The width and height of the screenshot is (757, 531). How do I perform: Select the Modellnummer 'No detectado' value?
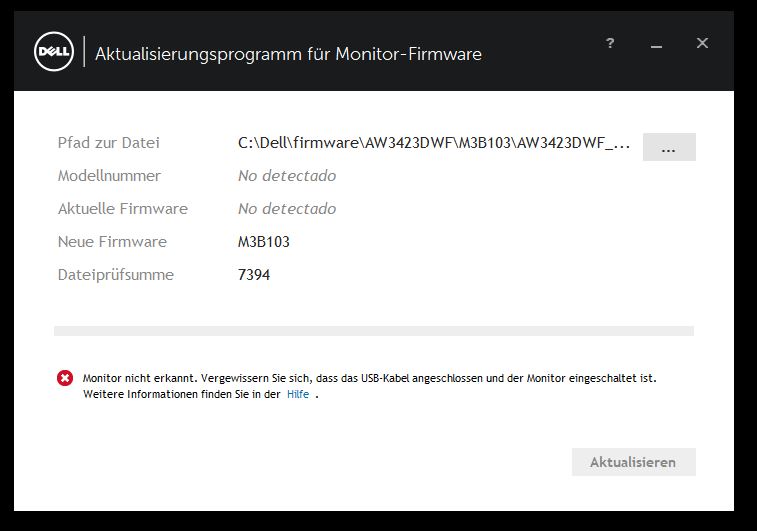click(x=287, y=176)
